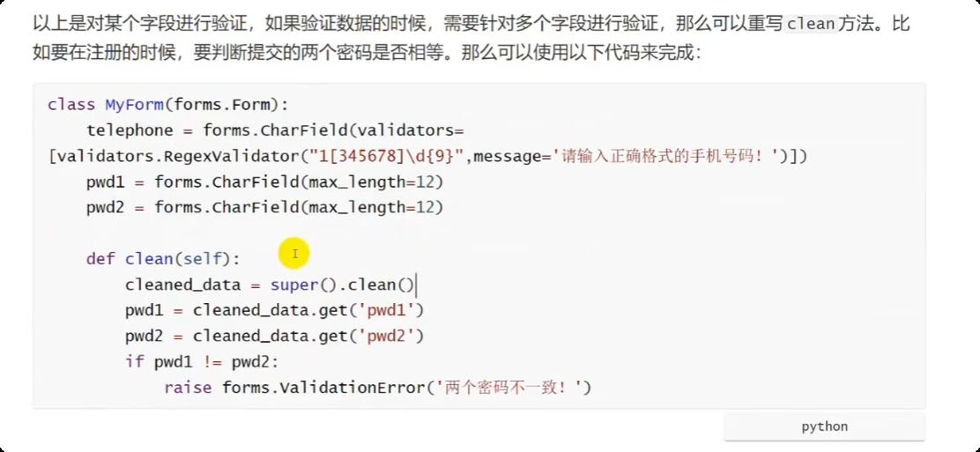
Task: Click "cleaned_data.get('pwd2')" in the code
Action: 308,336
